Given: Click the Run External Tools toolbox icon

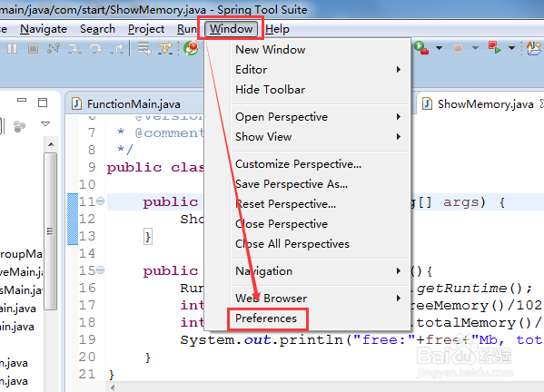Looking at the screenshot, I should point(421,48).
